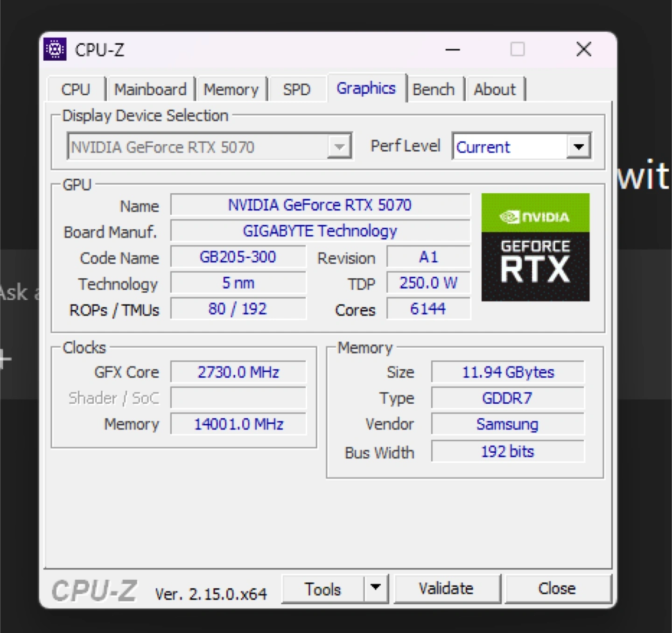Click the 192 bits bus width value

tap(508, 451)
